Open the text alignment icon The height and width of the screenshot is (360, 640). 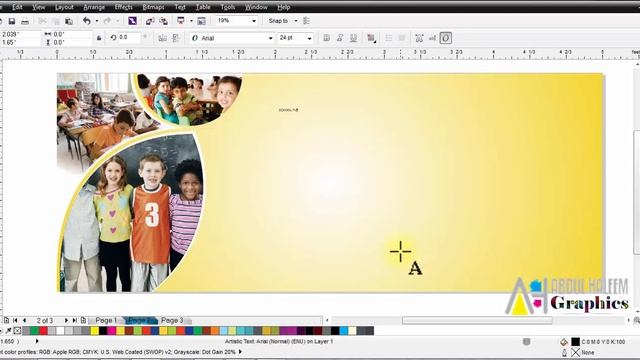click(x=371, y=38)
